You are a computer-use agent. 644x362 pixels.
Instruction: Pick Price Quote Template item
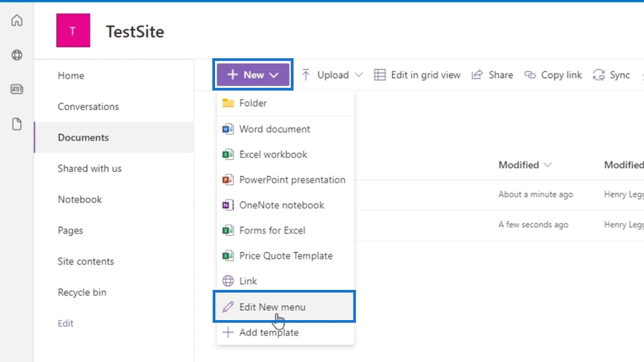[285, 256]
